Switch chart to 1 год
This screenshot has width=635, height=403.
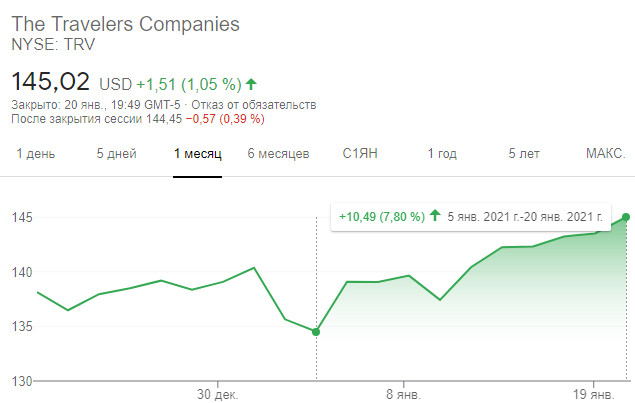(x=442, y=154)
